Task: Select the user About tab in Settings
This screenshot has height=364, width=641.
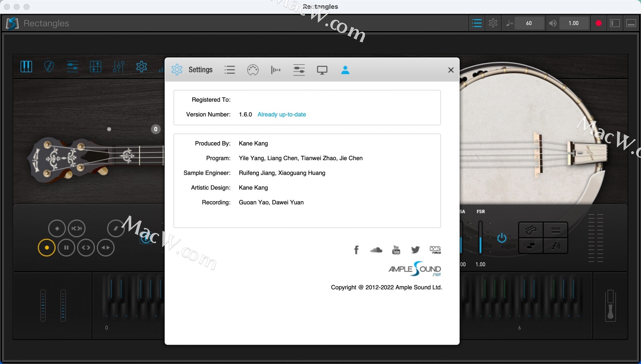Action: click(345, 70)
